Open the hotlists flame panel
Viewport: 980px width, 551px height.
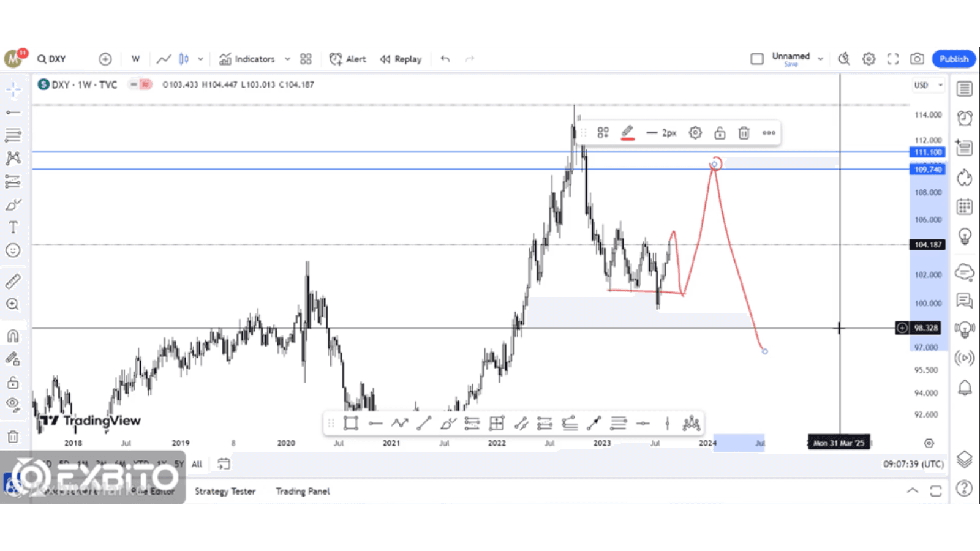[965, 178]
